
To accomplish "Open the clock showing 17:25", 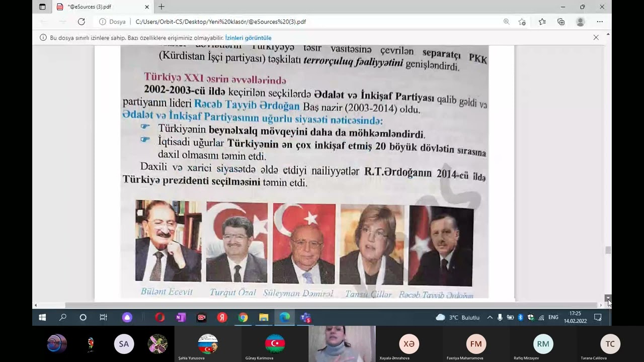I will tap(575, 317).
